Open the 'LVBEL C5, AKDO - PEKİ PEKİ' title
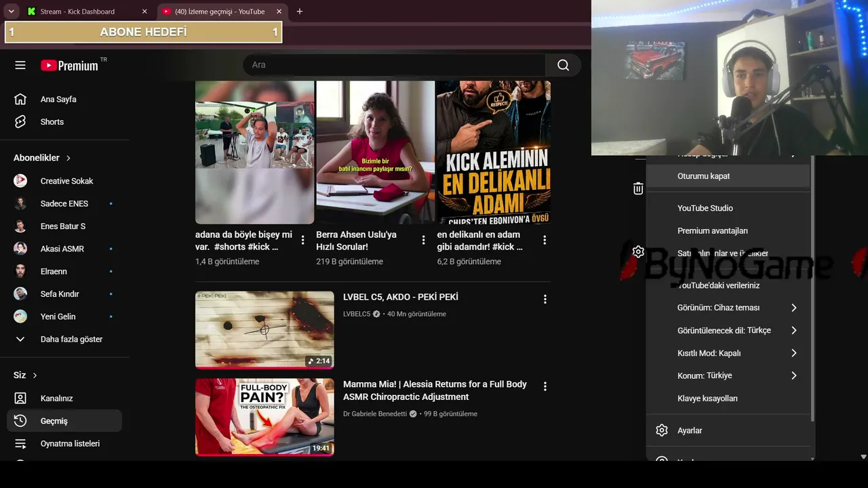Screen dimensions: 868x488 point(401,297)
